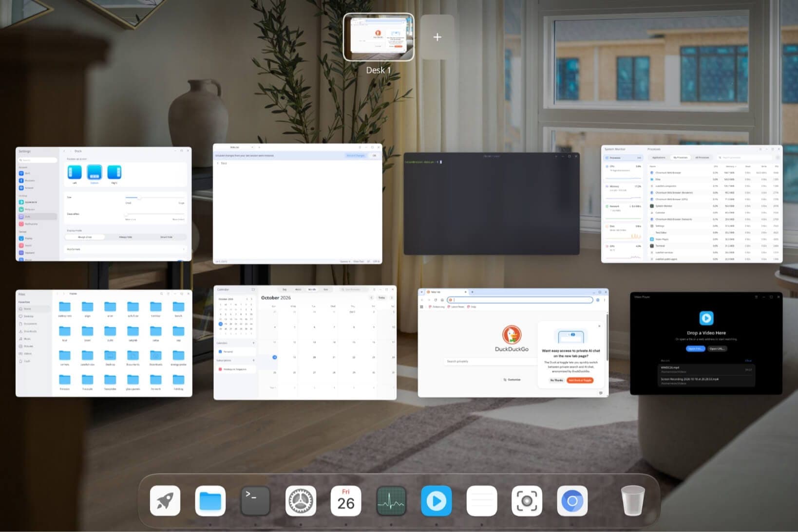Go to previous month arrow in Calendar

click(x=371, y=297)
